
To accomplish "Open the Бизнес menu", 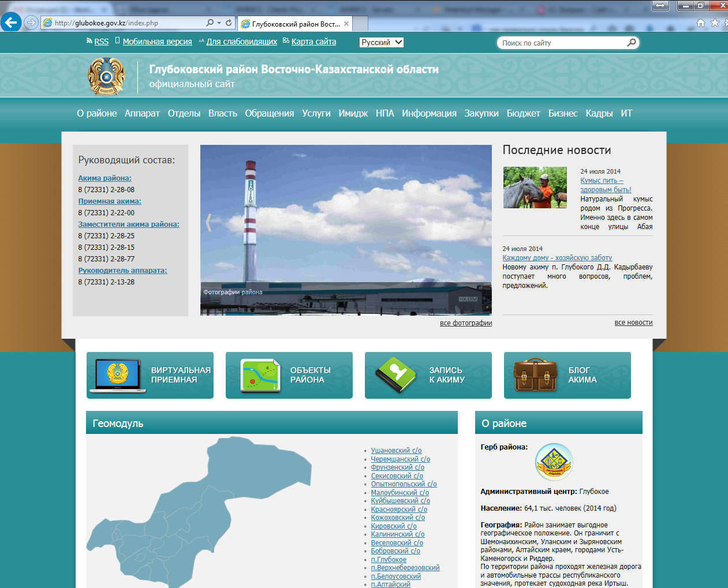I will (x=563, y=114).
